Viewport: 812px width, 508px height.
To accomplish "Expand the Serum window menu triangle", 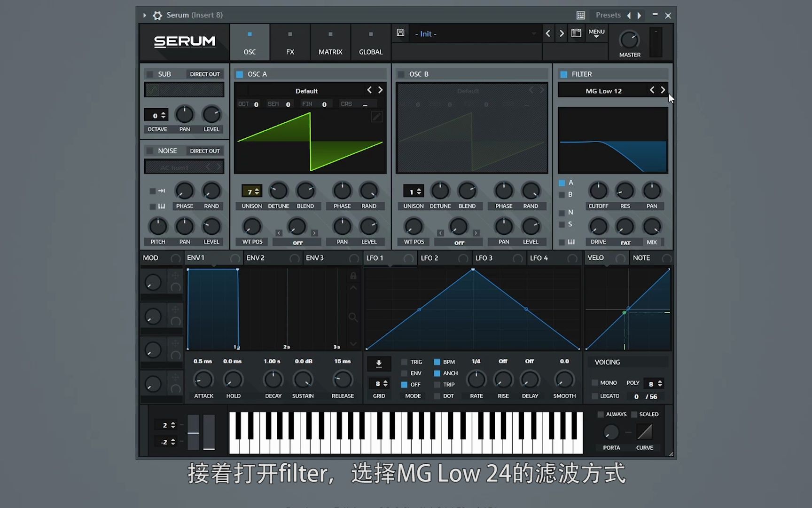I will coord(144,15).
